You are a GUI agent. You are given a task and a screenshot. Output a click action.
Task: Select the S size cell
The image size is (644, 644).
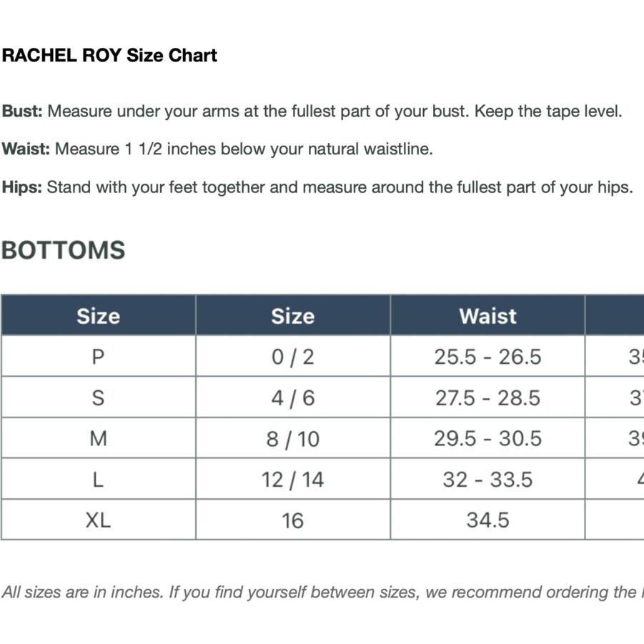coord(98,397)
